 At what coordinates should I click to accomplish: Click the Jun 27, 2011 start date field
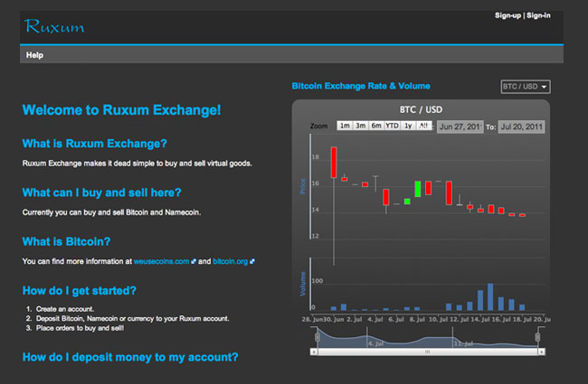(x=460, y=126)
